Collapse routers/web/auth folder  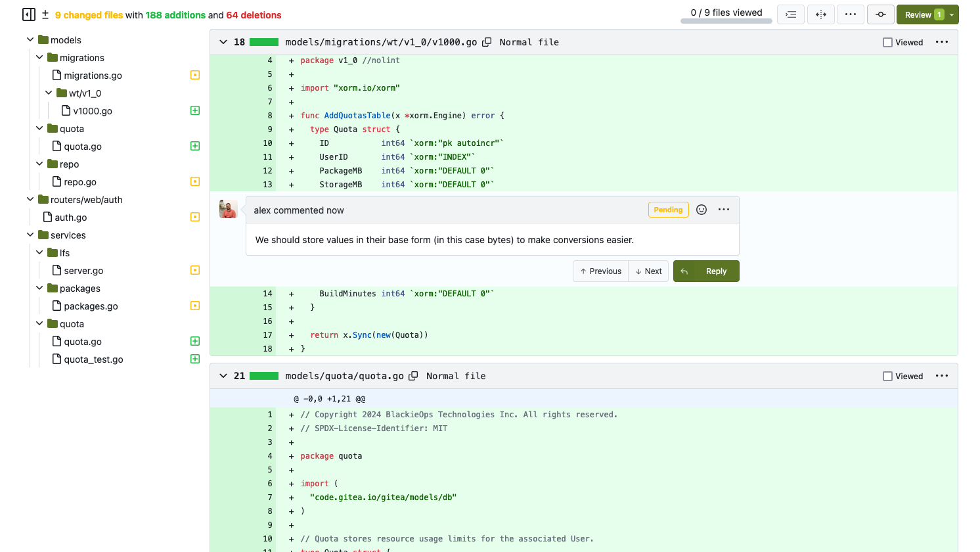tap(30, 200)
